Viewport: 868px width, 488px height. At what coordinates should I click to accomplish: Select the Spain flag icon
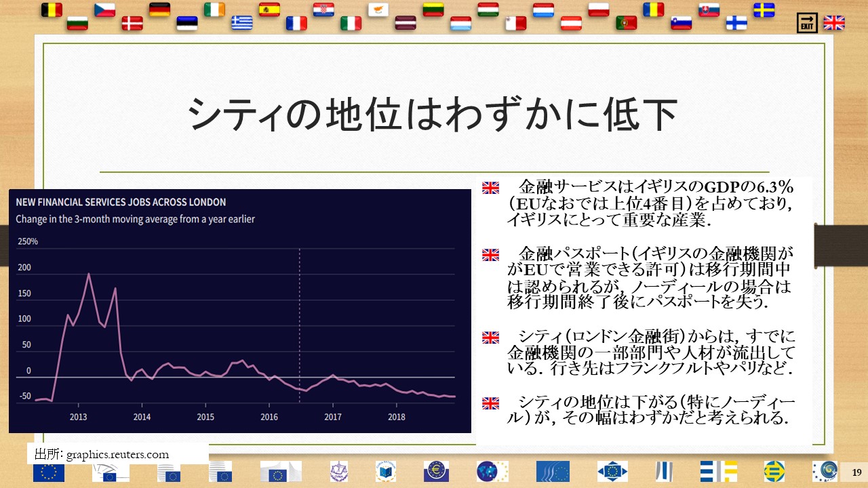(x=269, y=9)
